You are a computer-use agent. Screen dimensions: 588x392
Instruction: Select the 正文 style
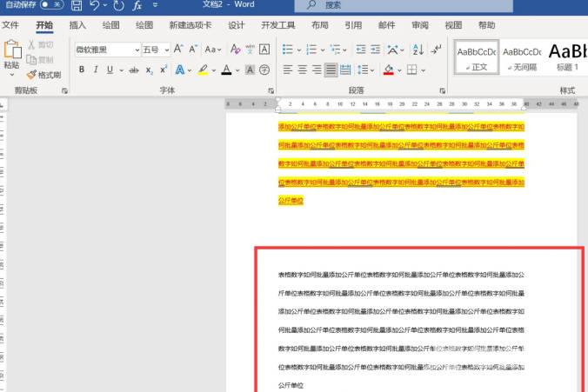(478, 57)
